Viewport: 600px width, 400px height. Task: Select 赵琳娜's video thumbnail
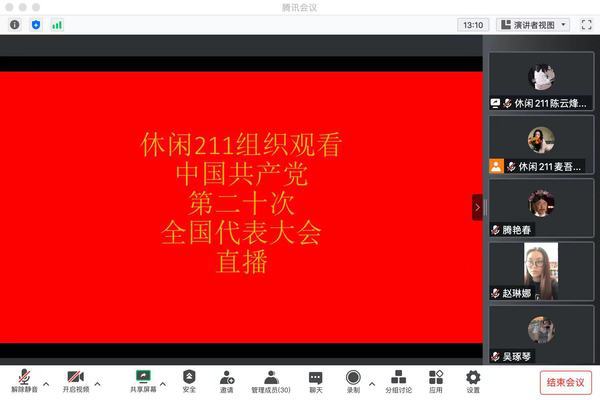541,271
